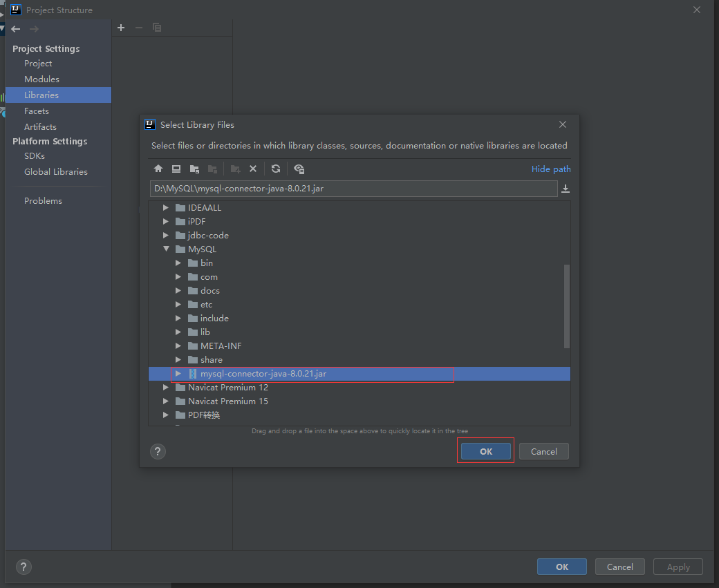Viewport: 719px width, 588px height.
Task: Click the file tree vertical scrollbar
Action: [567, 306]
